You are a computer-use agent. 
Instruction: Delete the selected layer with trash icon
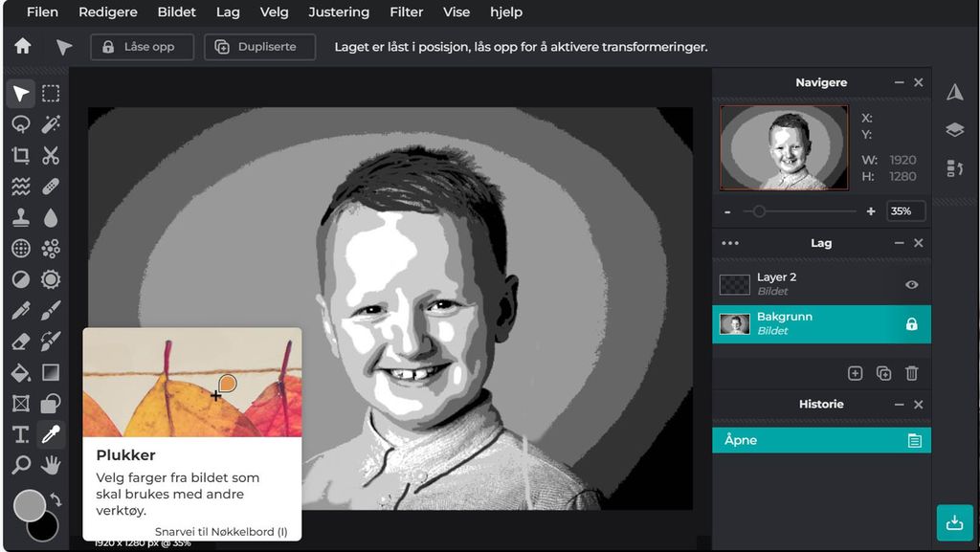[913, 372]
